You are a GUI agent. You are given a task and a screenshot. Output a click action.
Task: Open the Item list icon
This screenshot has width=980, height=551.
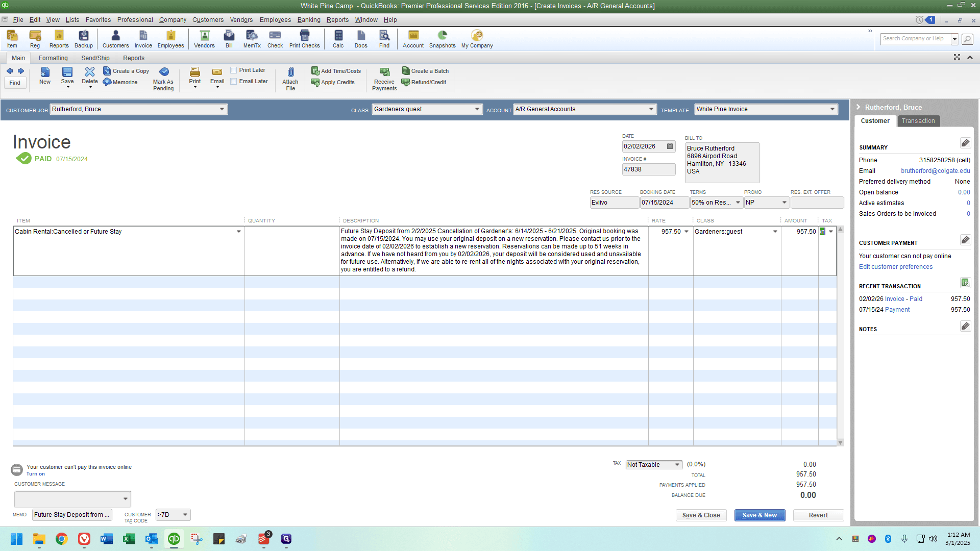tap(12, 39)
